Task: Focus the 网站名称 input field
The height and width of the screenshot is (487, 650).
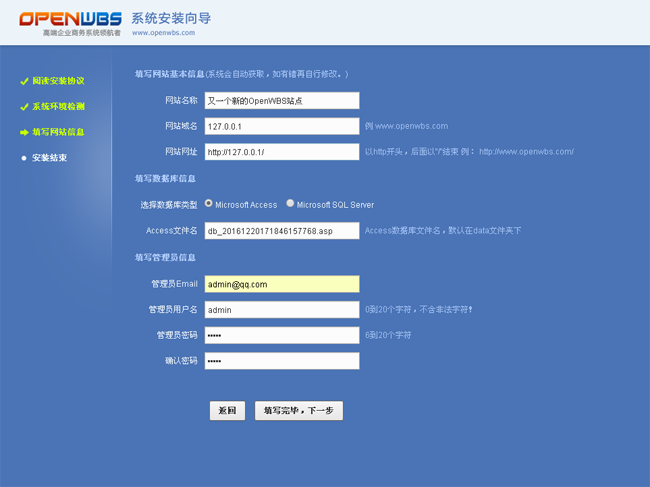Action: coord(282,101)
